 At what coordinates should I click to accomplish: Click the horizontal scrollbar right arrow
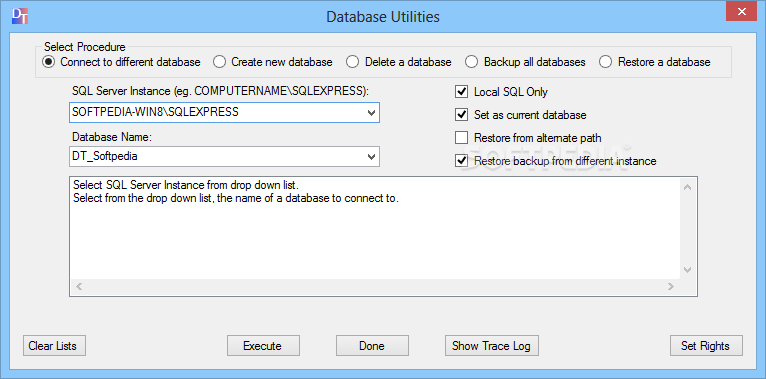click(671, 287)
